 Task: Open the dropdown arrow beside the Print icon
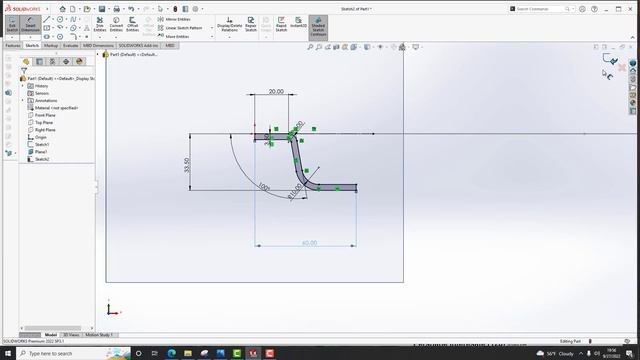tap(123, 9)
